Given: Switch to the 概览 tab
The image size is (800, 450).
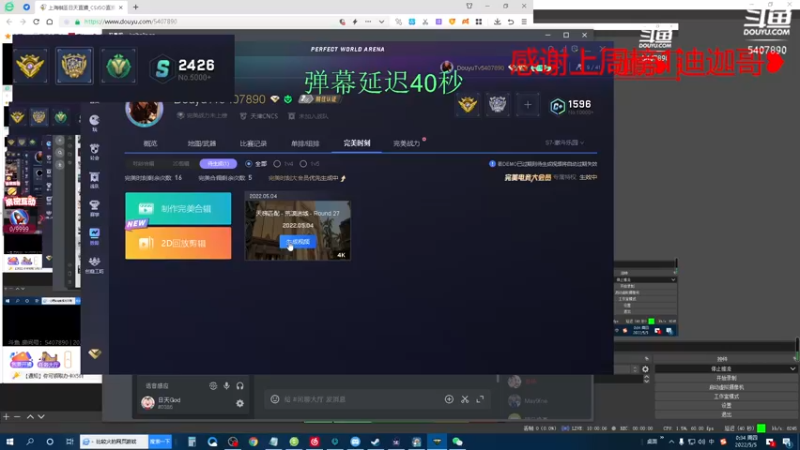Looking at the screenshot, I should 151,143.
